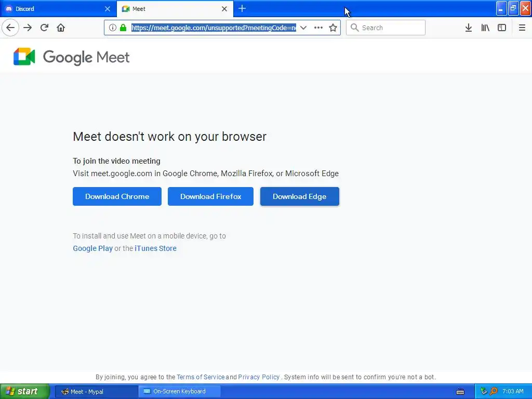Image resolution: width=532 pixels, height=399 pixels.
Task: Click the Download Firefox button
Action: [x=210, y=196]
